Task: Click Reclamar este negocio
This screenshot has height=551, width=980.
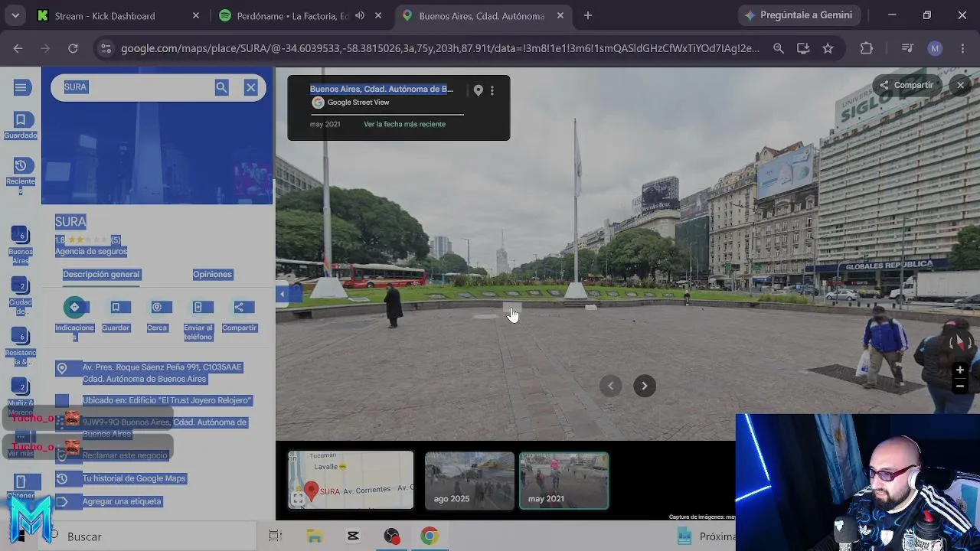Action: [x=125, y=455]
